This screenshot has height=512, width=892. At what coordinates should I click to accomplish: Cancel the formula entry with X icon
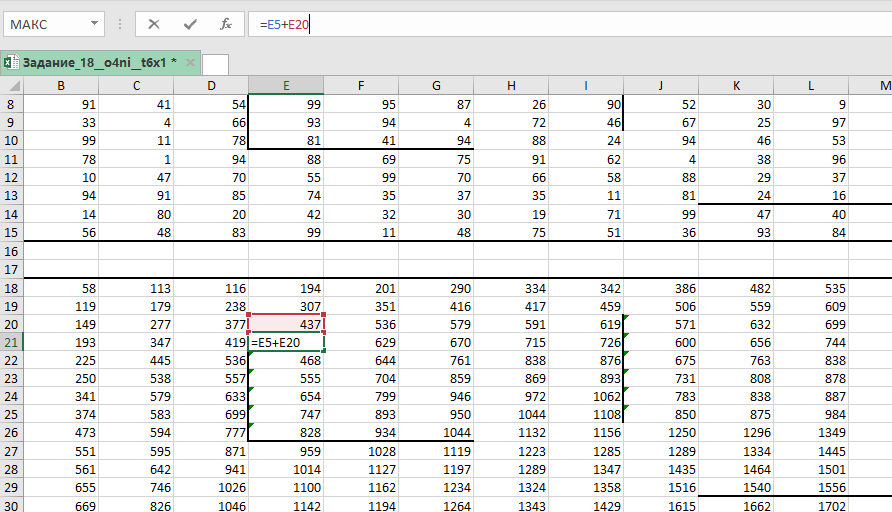tap(154, 24)
